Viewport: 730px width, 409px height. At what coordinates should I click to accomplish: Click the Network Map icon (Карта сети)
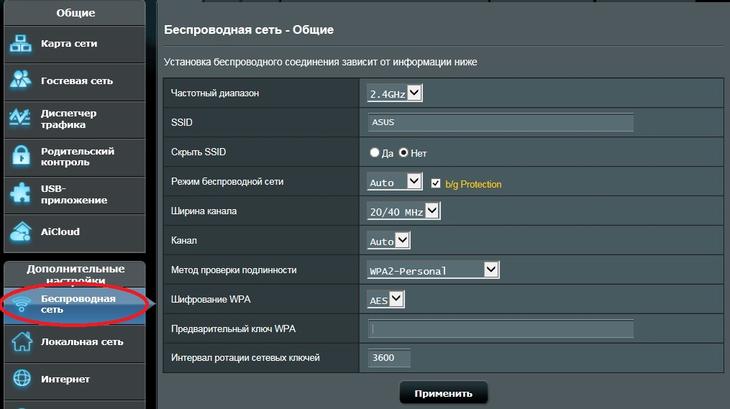pyautogui.click(x=20, y=44)
